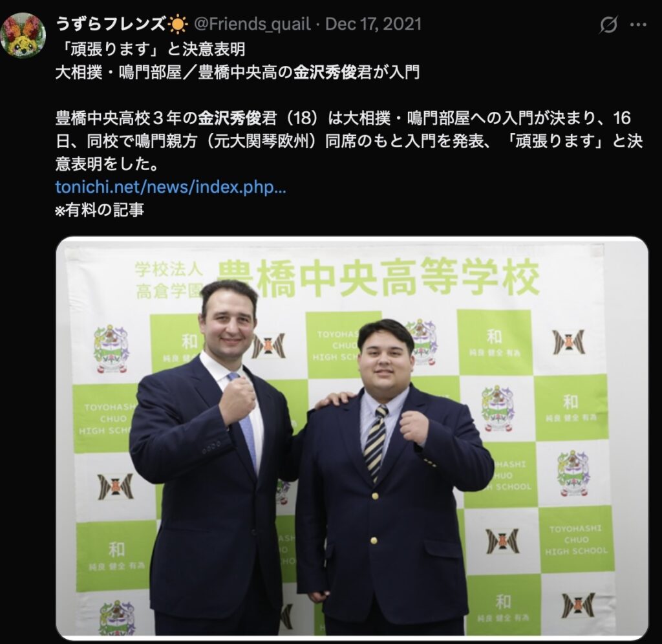The height and width of the screenshot is (644, 662).
Task: Open the うずらフレンズ display name link
Action: click(x=111, y=24)
